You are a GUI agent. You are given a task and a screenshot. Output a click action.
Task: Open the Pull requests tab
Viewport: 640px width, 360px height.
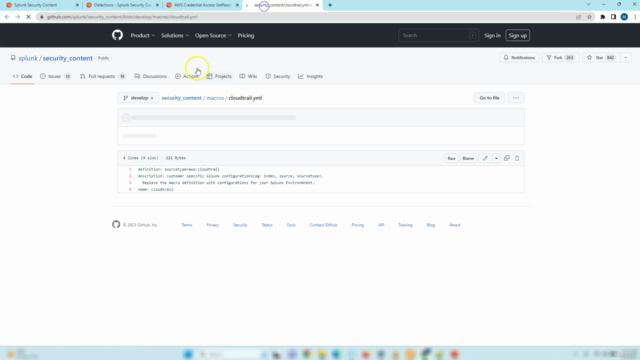tap(102, 76)
